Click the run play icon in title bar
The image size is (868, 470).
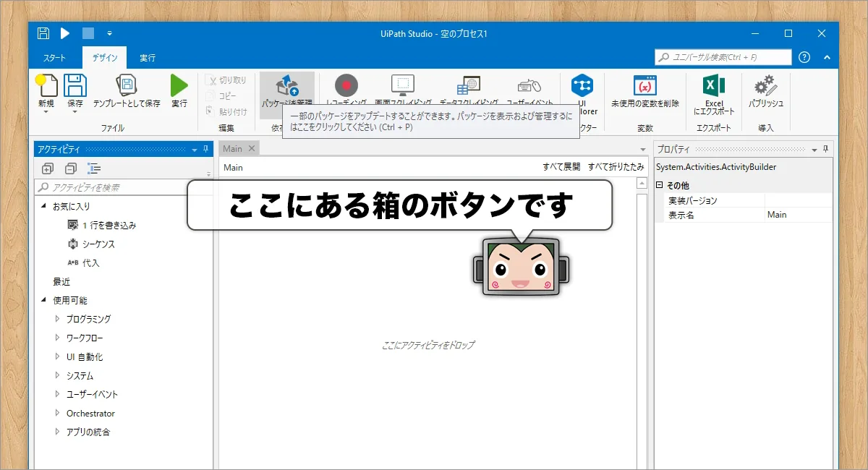coord(65,33)
